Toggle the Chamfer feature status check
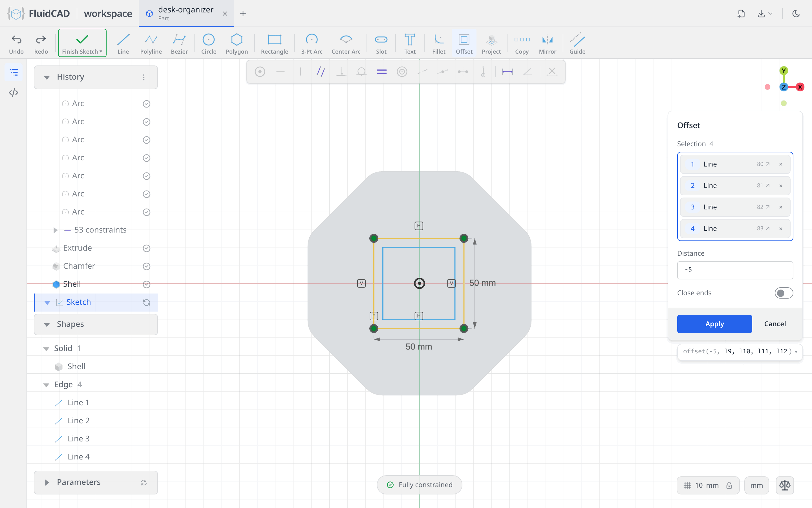812x508 pixels. coord(146,266)
